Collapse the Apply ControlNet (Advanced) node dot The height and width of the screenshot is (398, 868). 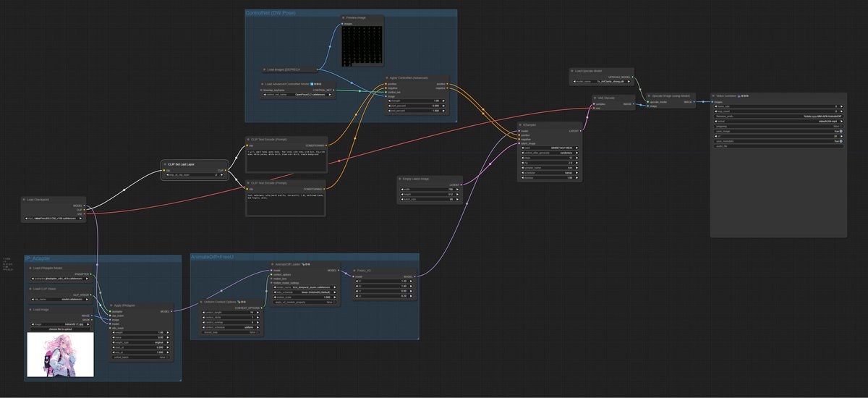pyautogui.click(x=387, y=78)
